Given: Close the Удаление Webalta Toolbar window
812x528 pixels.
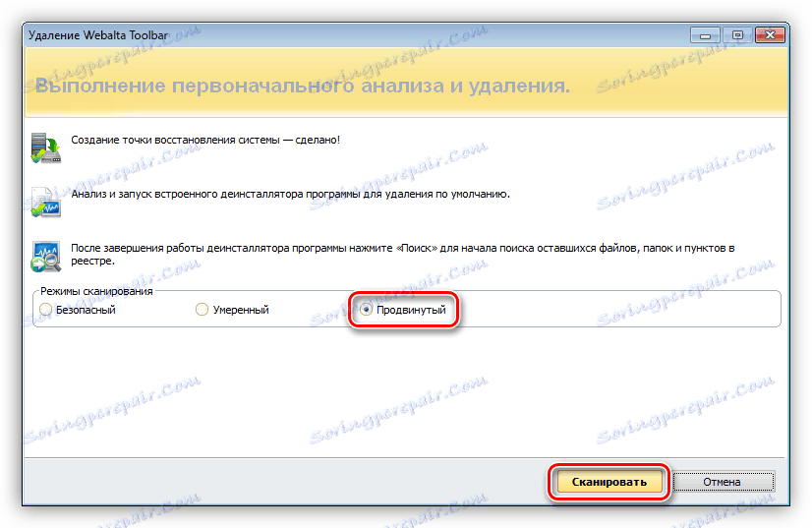Looking at the screenshot, I should (x=770, y=35).
